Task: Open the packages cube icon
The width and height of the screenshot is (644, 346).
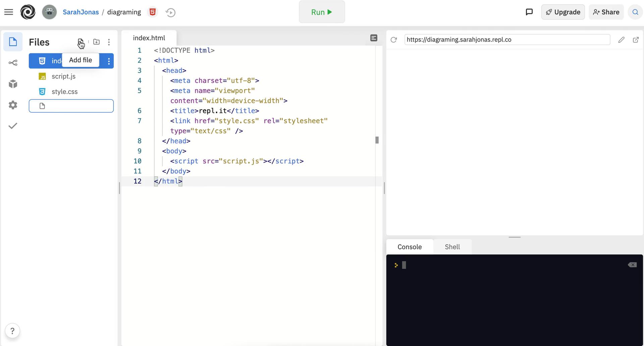Action: point(13,84)
